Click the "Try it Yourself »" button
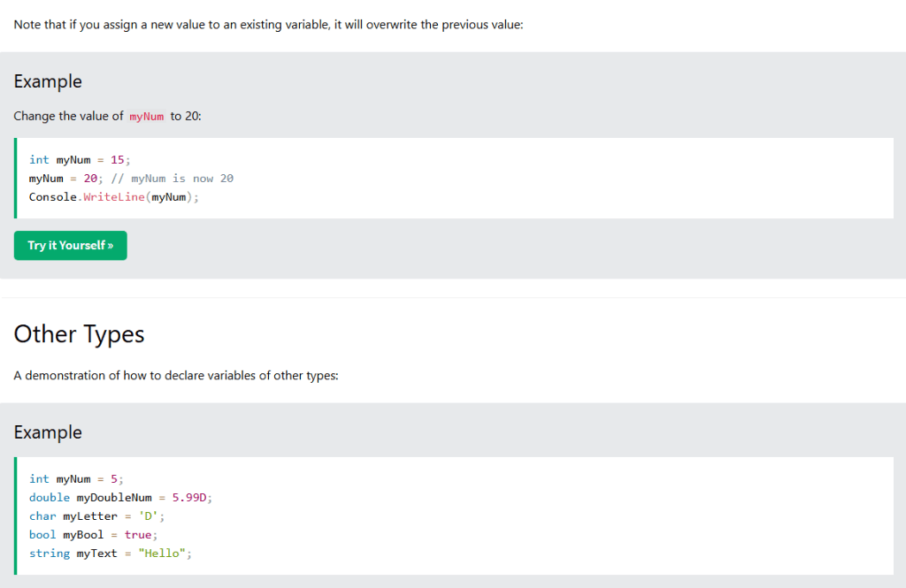The image size is (906, 588). tap(70, 246)
